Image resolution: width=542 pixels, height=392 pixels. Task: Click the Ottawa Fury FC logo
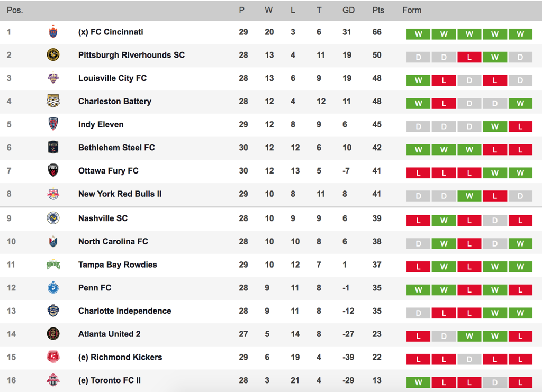click(53, 170)
